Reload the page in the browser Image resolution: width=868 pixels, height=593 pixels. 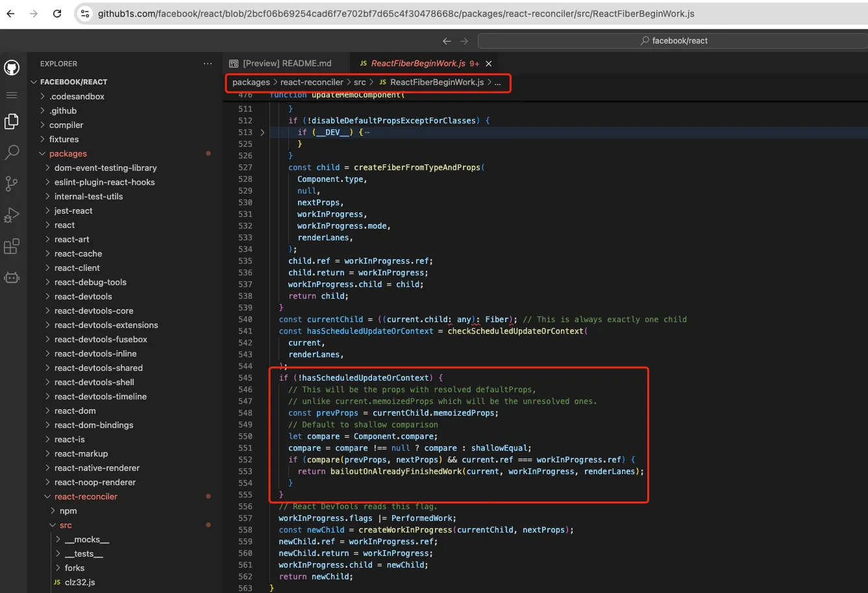pyautogui.click(x=57, y=14)
